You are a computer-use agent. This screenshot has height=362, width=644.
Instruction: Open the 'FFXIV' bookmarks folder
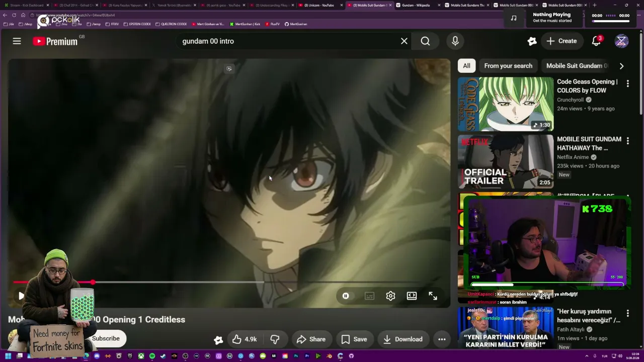112,24
